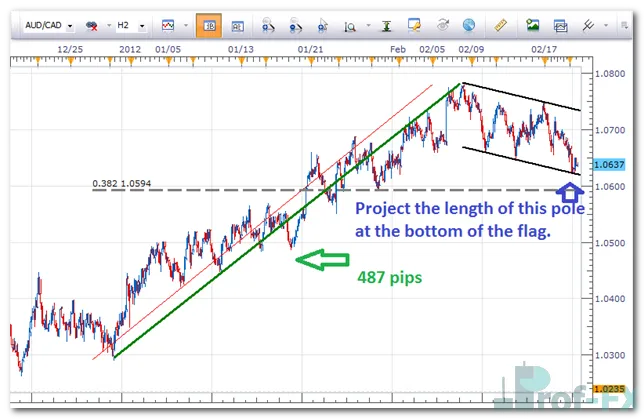Click the chart template window icon
This screenshot has height=419, width=644.
(x=561, y=24)
